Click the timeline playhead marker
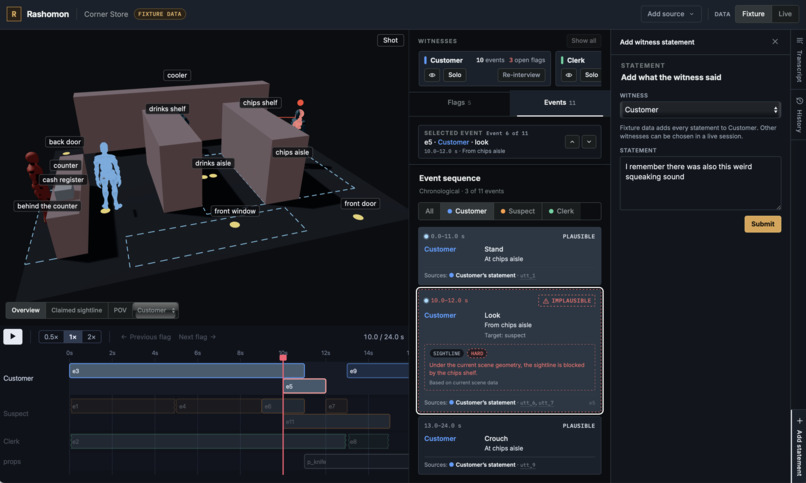 283,356
